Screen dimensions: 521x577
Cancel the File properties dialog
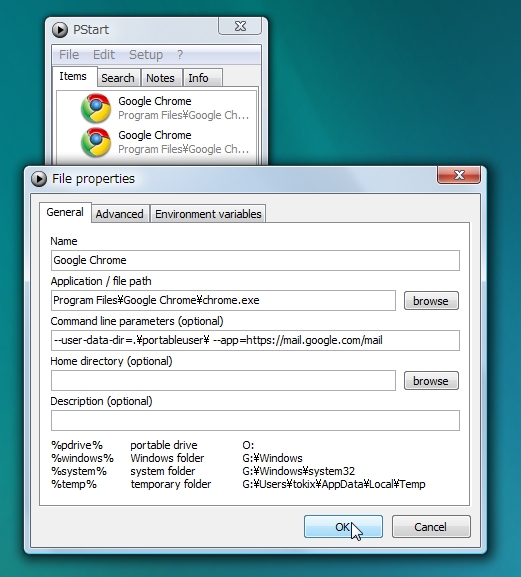(x=431, y=527)
